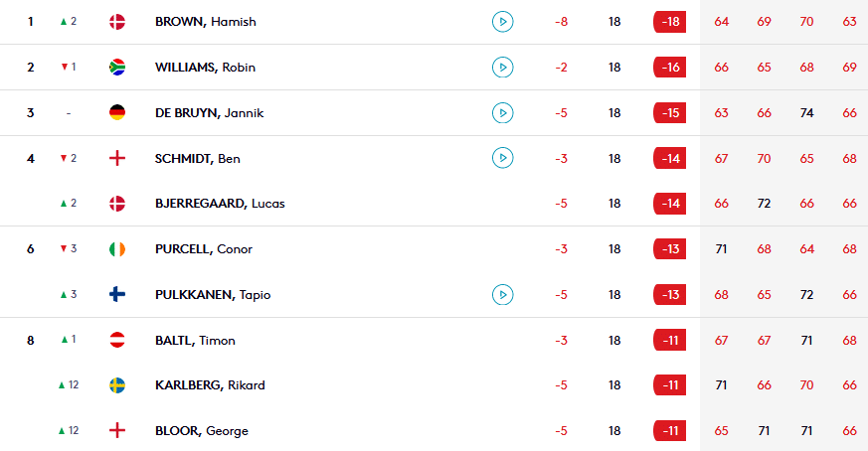Screen dimensions: 868x451
Task: Click Swedish flag beside Karlberg
Action: point(117,385)
